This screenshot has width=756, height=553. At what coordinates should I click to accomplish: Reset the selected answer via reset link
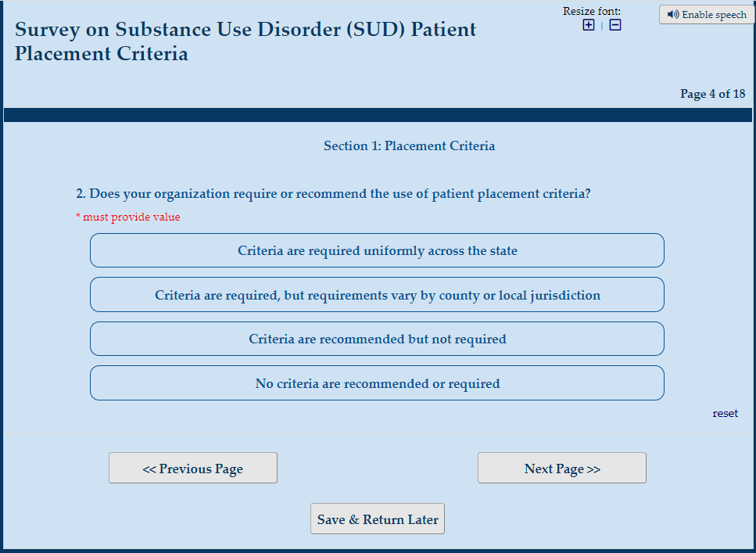[x=725, y=413]
